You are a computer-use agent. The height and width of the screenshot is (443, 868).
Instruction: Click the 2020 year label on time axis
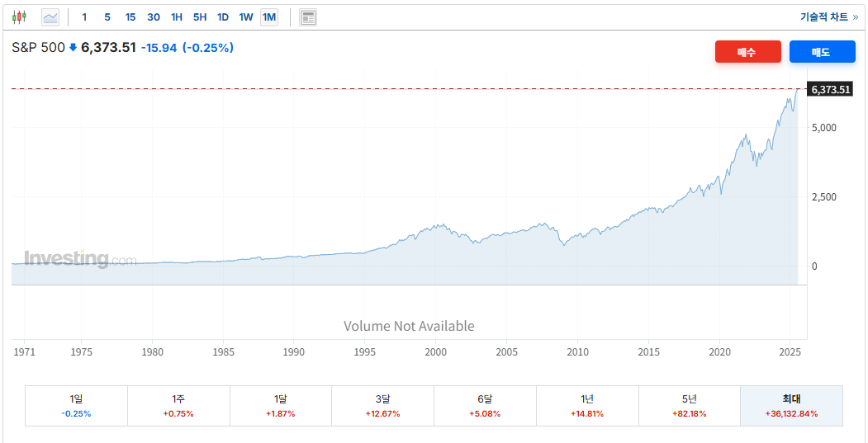[x=719, y=351]
